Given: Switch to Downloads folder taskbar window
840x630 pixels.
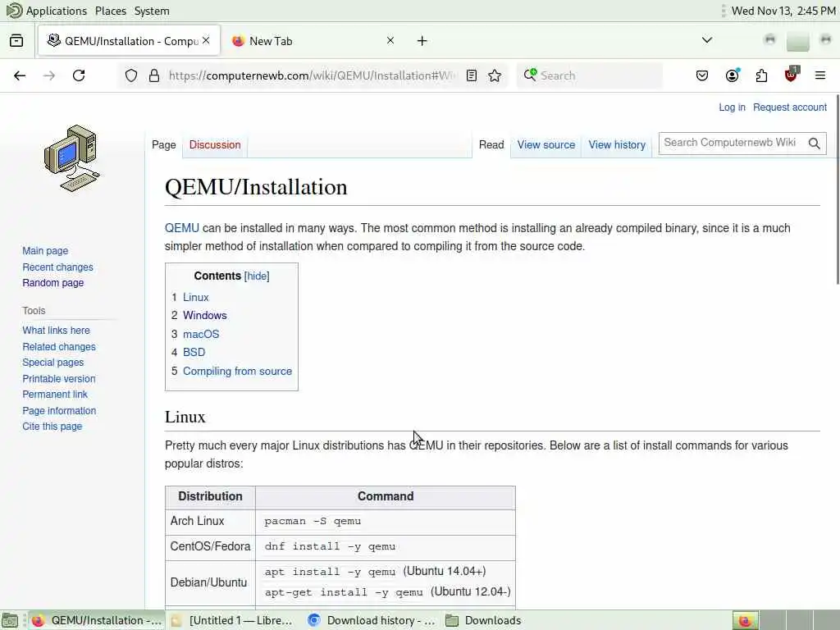Looking at the screenshot, I should pyautogui.click(x=484, y=620).
